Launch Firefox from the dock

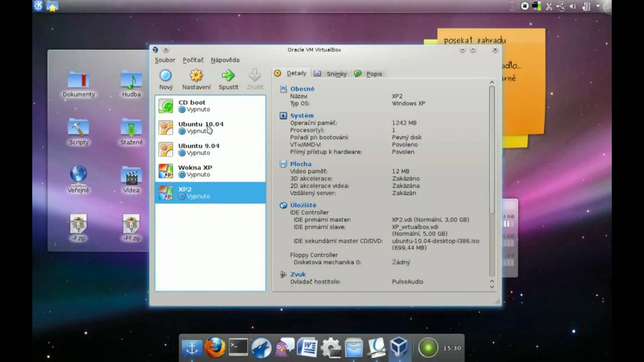point(215,347)
